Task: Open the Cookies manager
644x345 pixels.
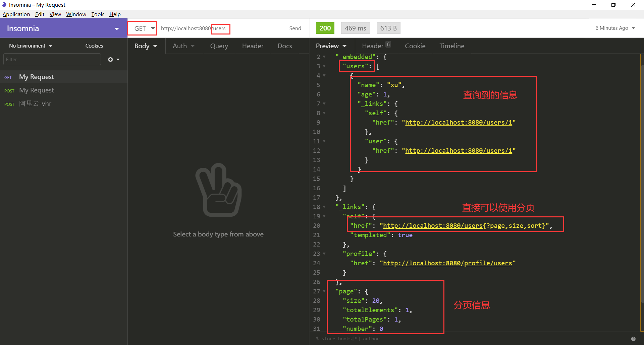Action: pyautogui.click(x=94, y=46)
